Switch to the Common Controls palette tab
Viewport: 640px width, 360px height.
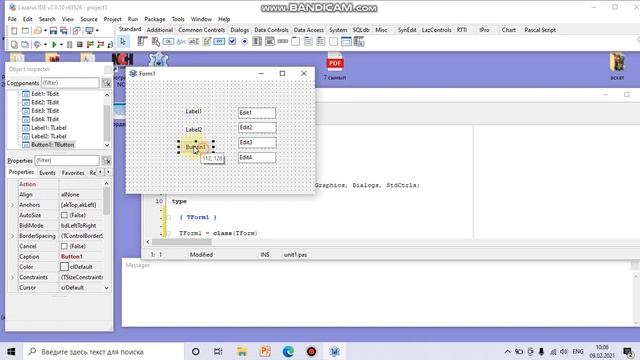pyautogui.click(x=201, y=30)
